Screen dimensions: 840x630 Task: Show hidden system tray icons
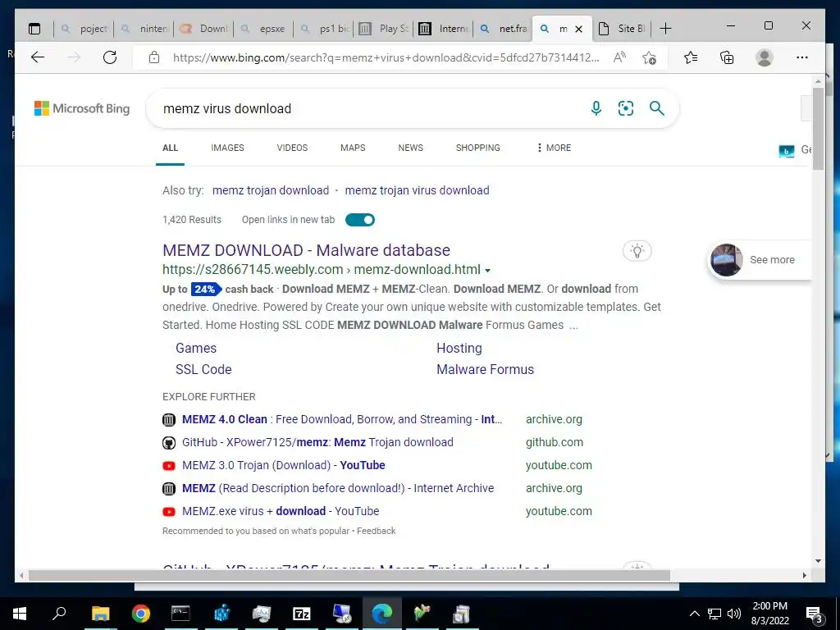[694, 614]
